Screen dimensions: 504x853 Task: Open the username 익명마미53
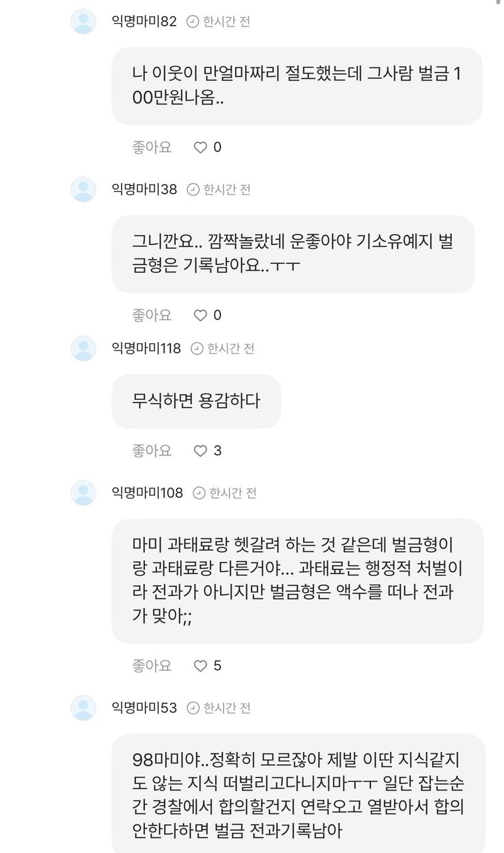[144, 708]
